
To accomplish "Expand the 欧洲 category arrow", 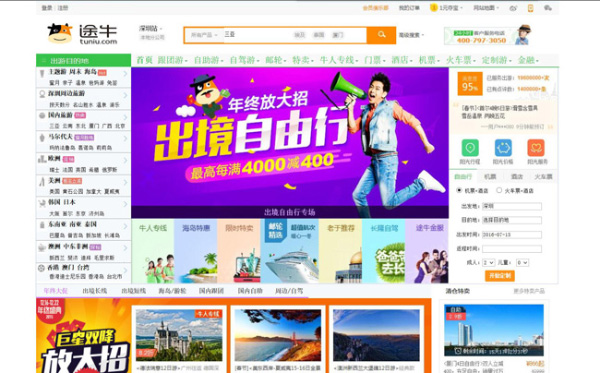I will 126,161.
